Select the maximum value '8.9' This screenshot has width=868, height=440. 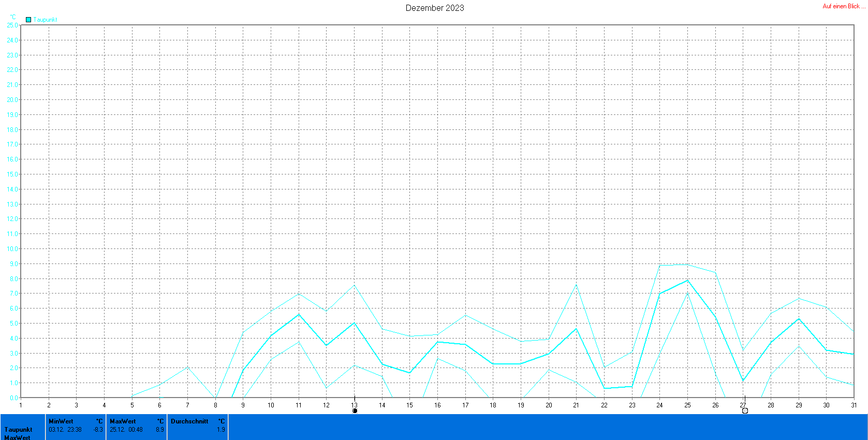(160, 430)
